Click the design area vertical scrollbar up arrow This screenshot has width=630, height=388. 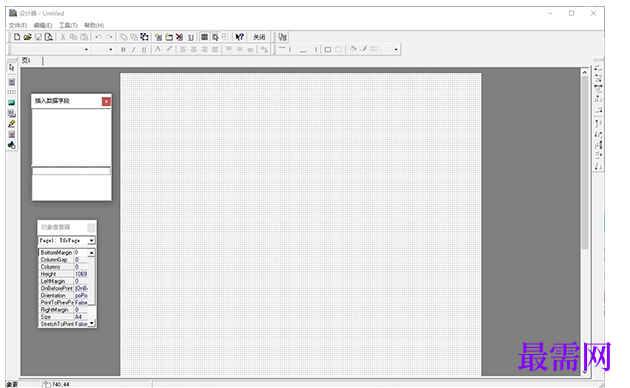click(585, 73)
